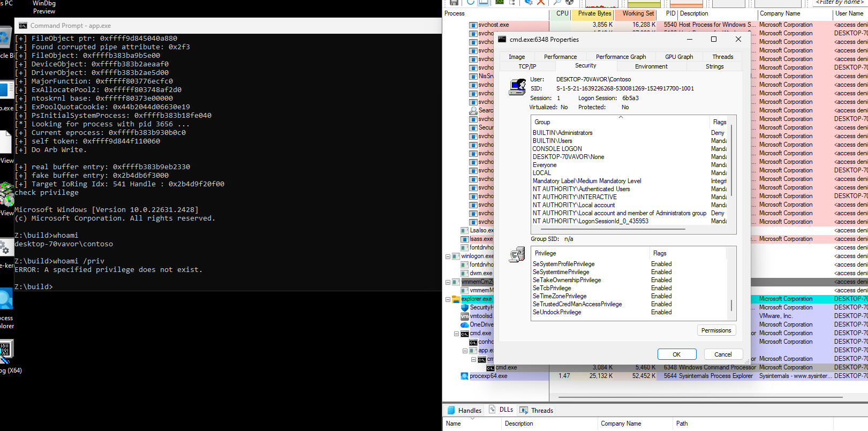Collapse the cmd child node under app.exe

click(473, 359)
